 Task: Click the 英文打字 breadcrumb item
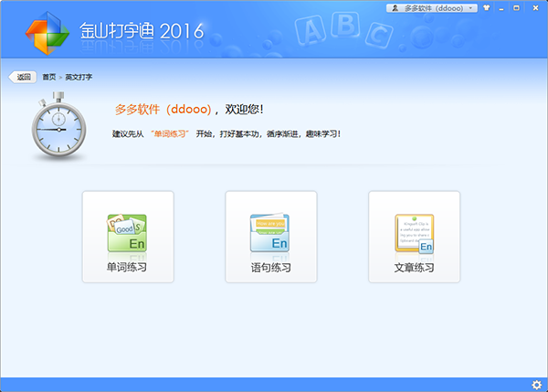tap(79, 77)
